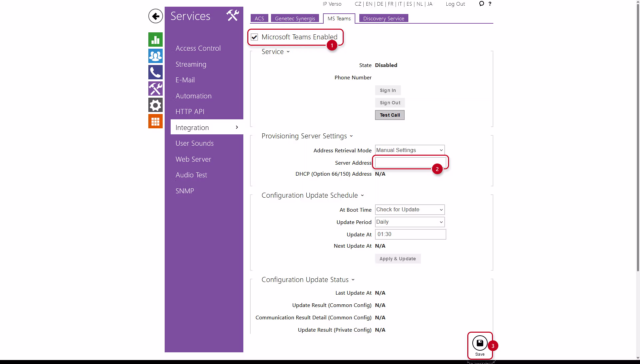Image resolution: width=640 pixels, height=364 pixels.
Task: Select Web Server in the sidebar menu
Action: coord(193,159)
